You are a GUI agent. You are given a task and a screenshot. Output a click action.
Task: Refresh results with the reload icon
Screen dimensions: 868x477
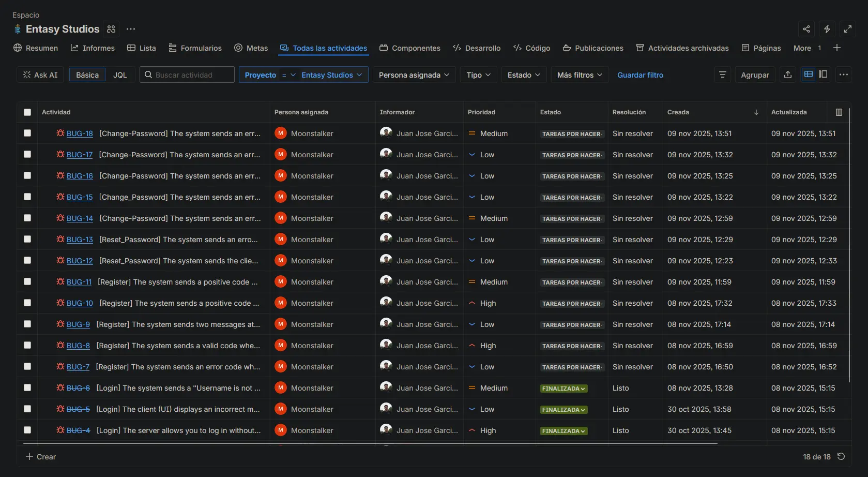841,456
